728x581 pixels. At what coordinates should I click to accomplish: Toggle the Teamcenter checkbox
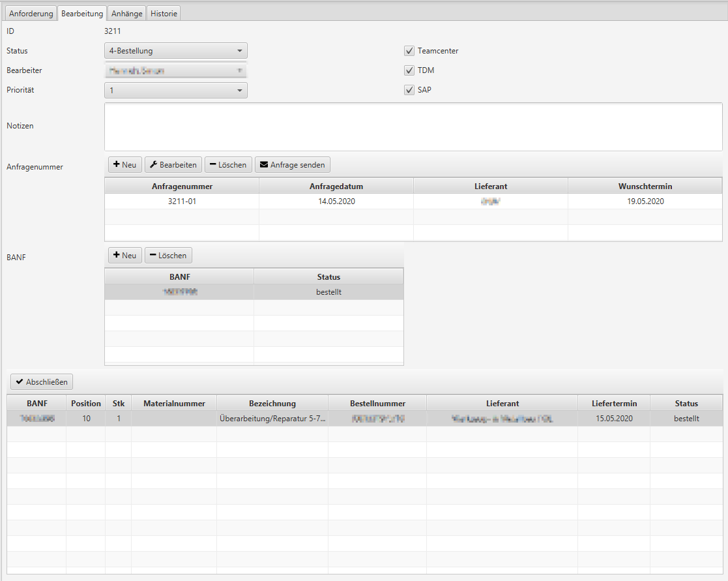tap(409, 51)
